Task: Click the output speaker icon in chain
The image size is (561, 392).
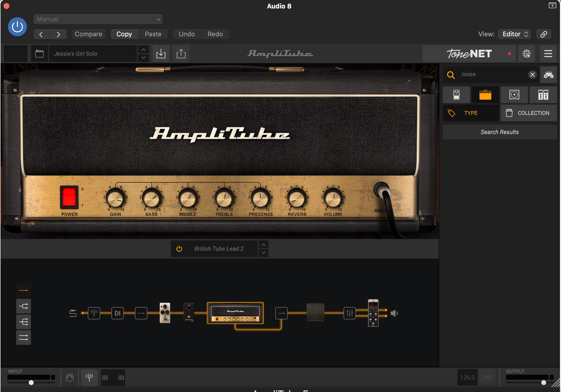Action: (x=394, y=313)
